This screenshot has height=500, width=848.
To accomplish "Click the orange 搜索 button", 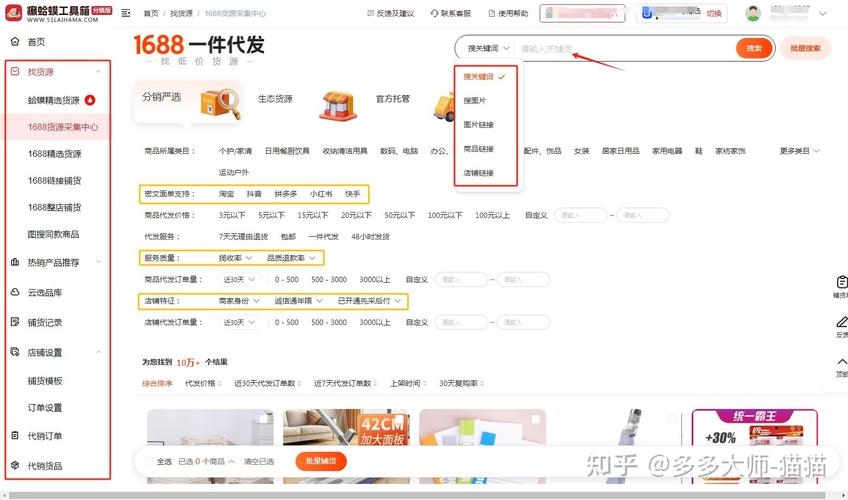I will click(x=753, y=48).
